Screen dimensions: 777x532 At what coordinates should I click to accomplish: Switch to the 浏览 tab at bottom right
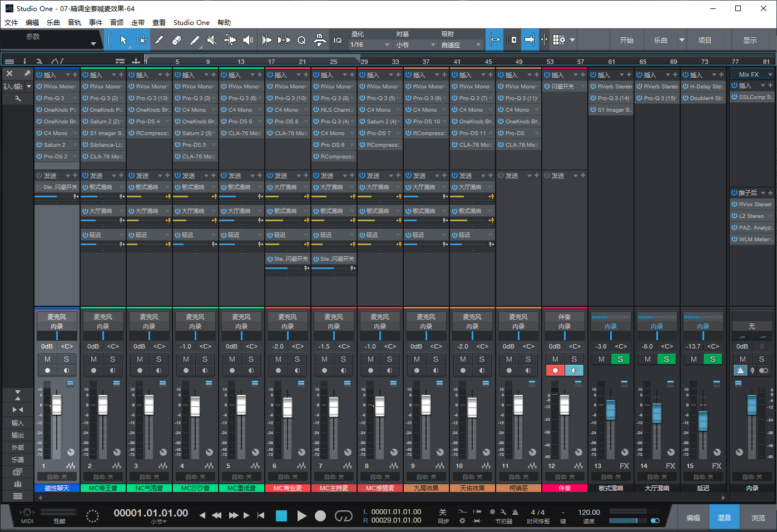pyautogui.click(x=758, y=517)
